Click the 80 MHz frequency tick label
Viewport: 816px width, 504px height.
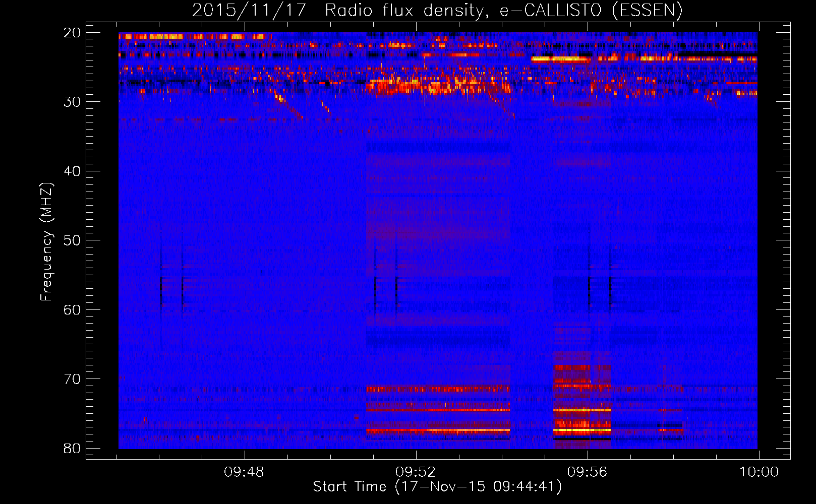tap(73, 448)
